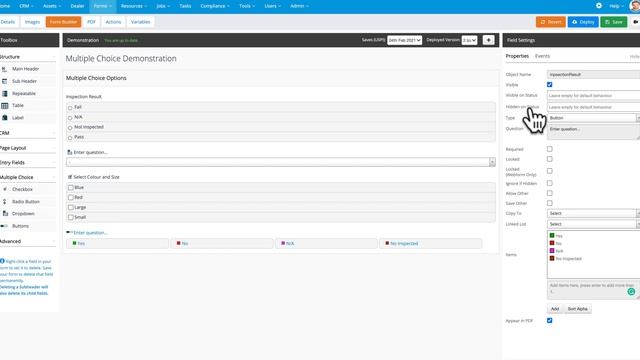Switch to the Variables tab

pyautogui.click(x=140, y=22)
